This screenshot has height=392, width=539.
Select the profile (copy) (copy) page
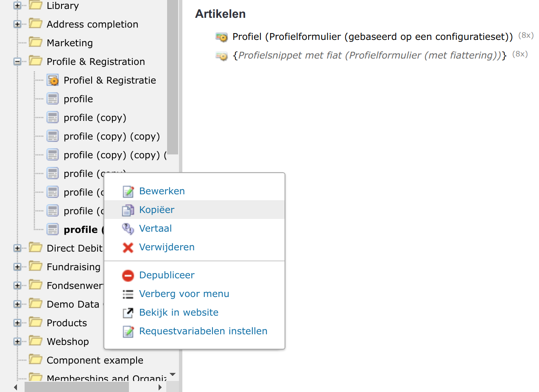(x=112, y=136)
